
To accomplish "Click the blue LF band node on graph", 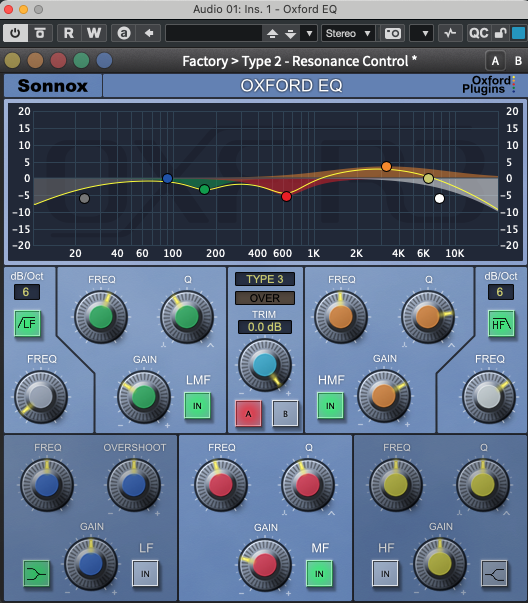I will (x=167, y=178).
